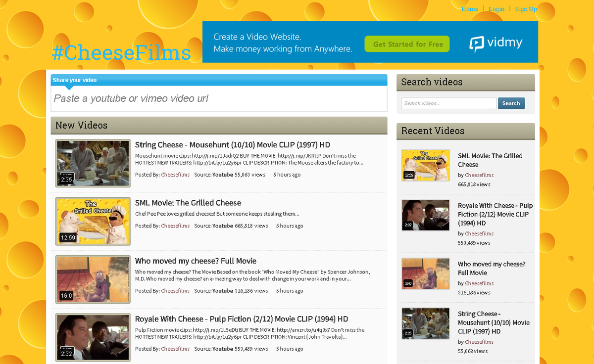Image resolution: width=594 pixels, height=364 pixels.
Task: Click the 'Recent Videos' section heading
Action: (433, 131)
